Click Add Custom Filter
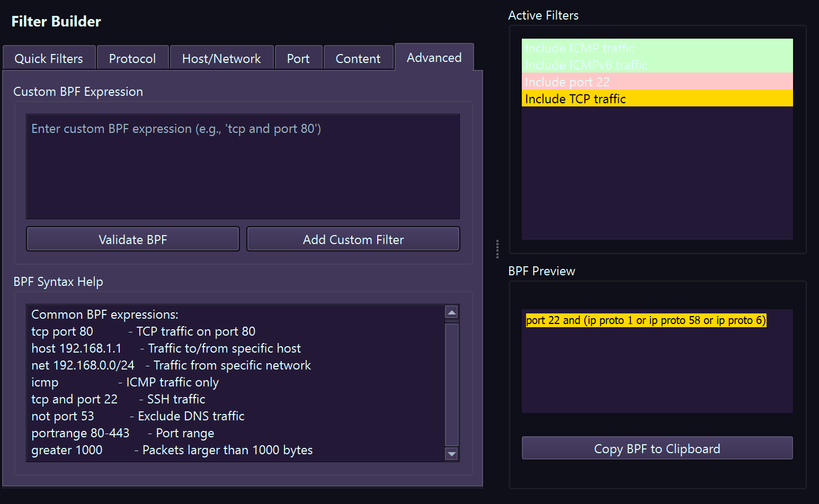The image size is (819, 504). coord(353,239)
